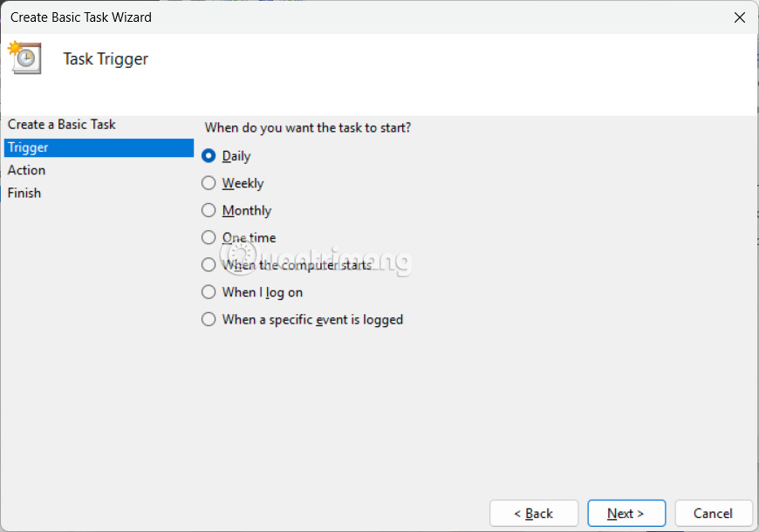Select the Daily trigger option
759x532 pixels.
(209, 156)
